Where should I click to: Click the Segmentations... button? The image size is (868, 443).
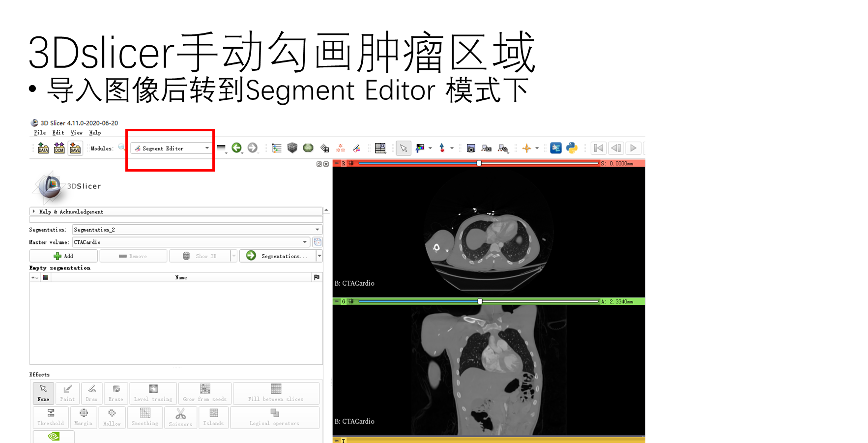pos(278,256)
